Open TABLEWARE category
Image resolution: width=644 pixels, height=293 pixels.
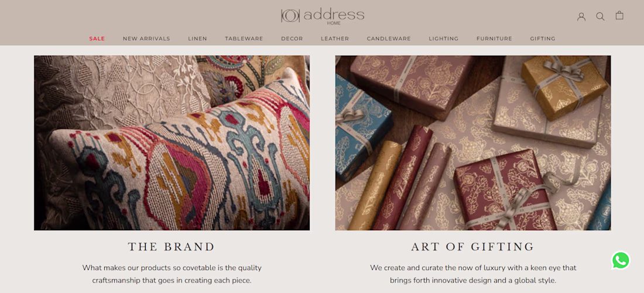(244, 39)
